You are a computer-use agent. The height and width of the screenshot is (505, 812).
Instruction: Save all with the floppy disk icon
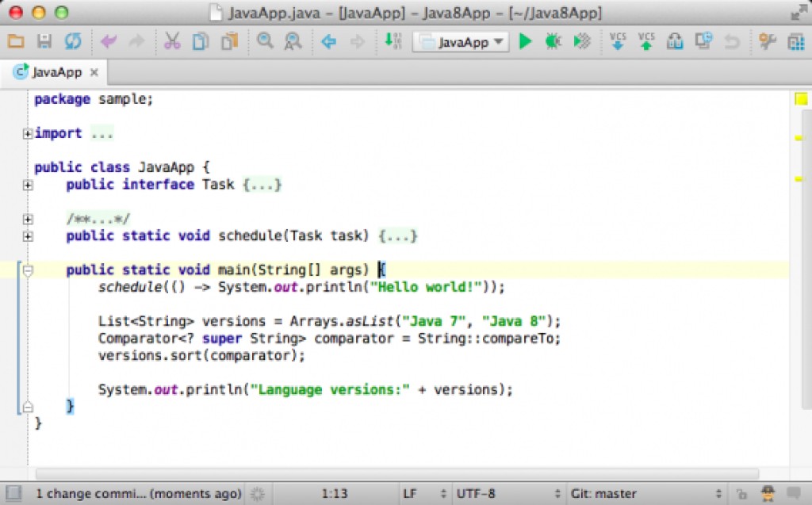(x=44, y=41)
